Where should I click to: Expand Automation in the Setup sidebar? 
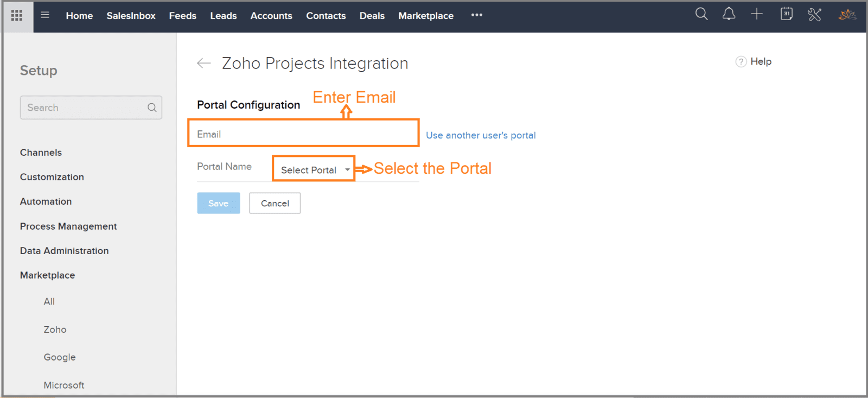tap(46, 201)
